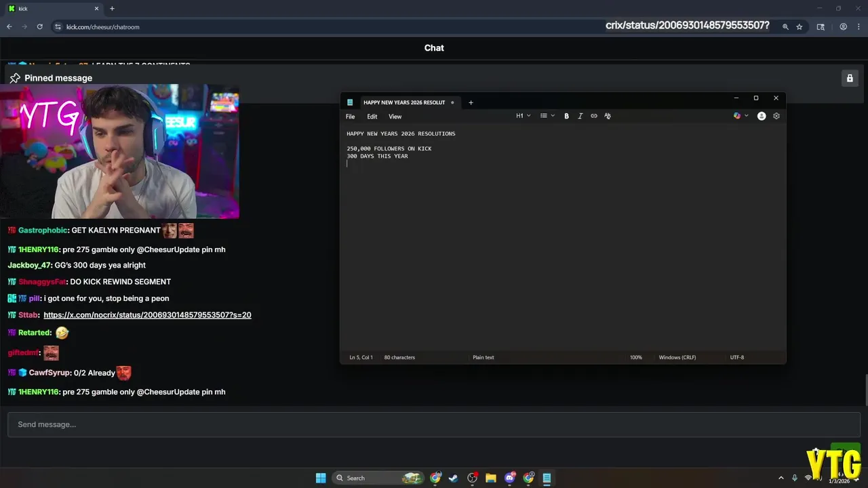Click the ShnaggysFat username in chat

click(x=42, y=282)
